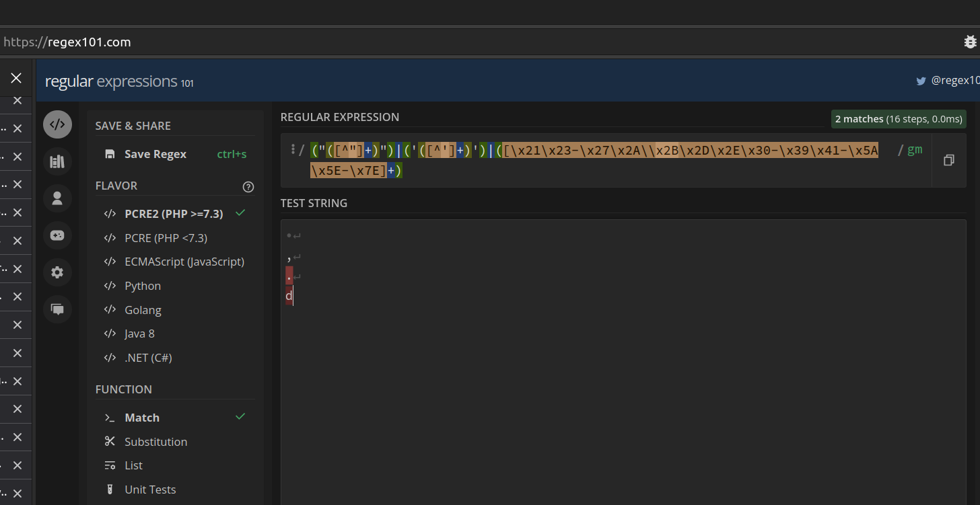The image size is (980, 505).
Task: Click the browser bug extension icon
Action: click(970, 42)
